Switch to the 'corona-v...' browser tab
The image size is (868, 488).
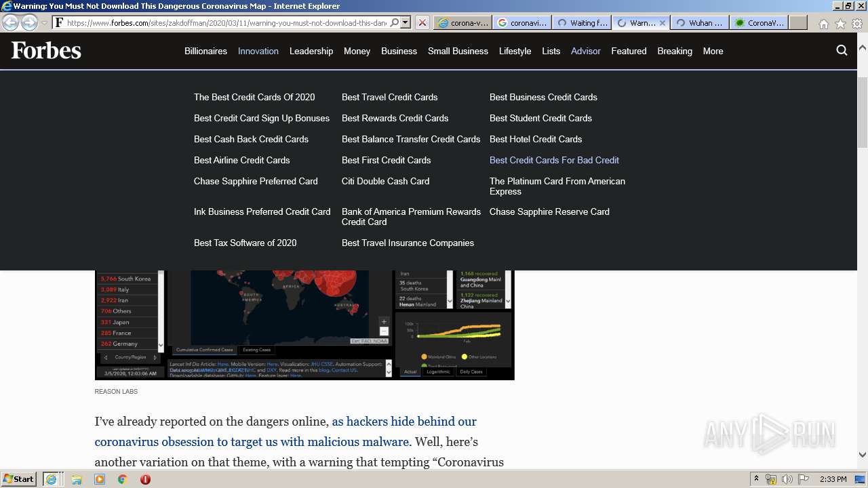(462, 22)
